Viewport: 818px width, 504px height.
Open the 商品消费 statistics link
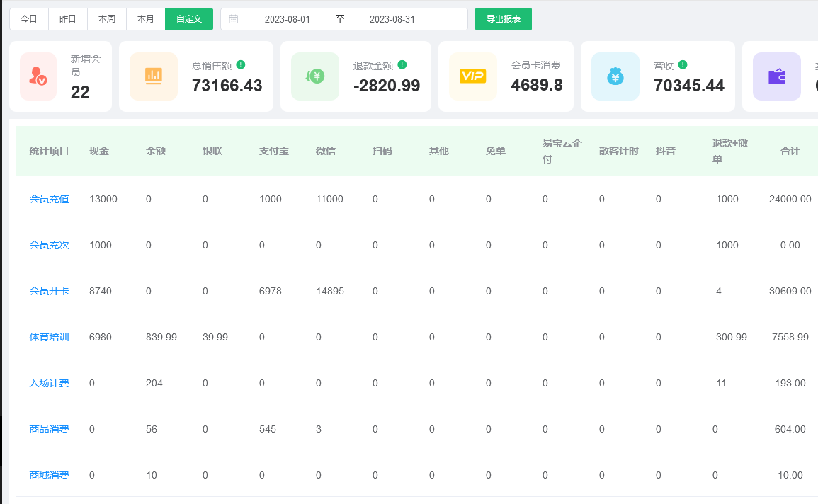coord(48,429)
